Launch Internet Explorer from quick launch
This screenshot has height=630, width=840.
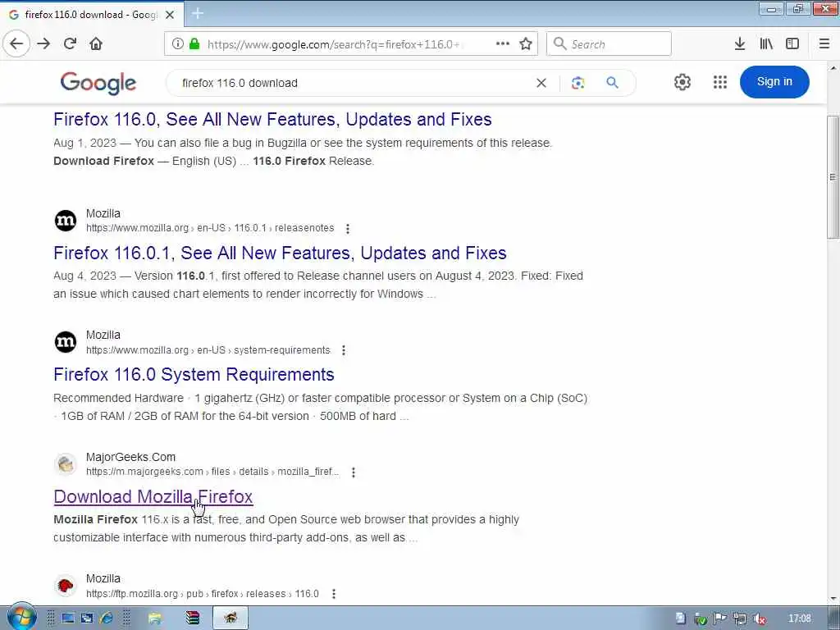(106, 619)
